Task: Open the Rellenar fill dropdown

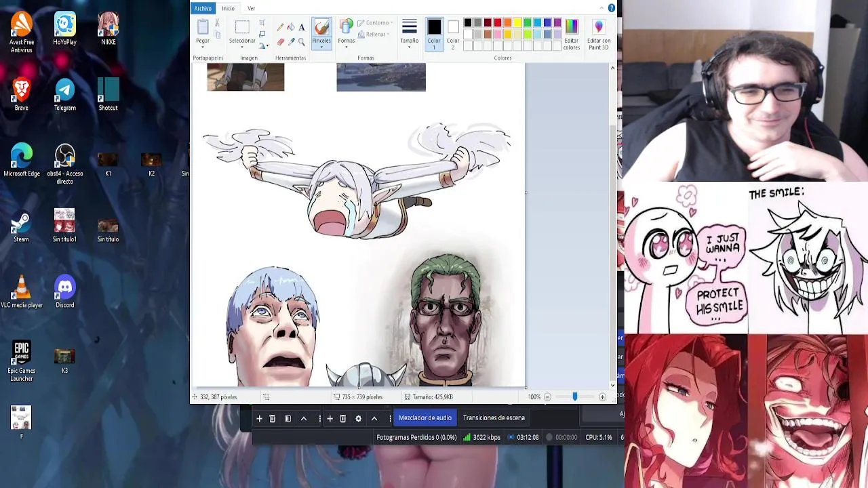Action: [372, 35]
